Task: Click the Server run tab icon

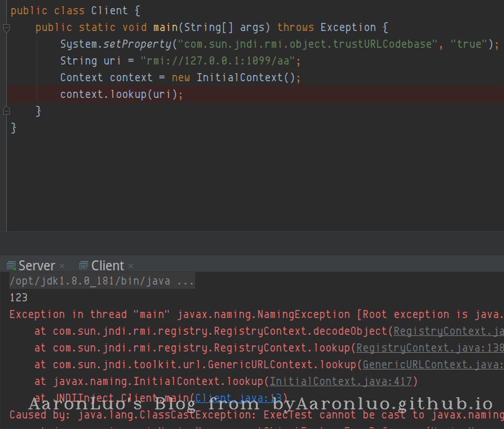Action: (x=11, y=266)
